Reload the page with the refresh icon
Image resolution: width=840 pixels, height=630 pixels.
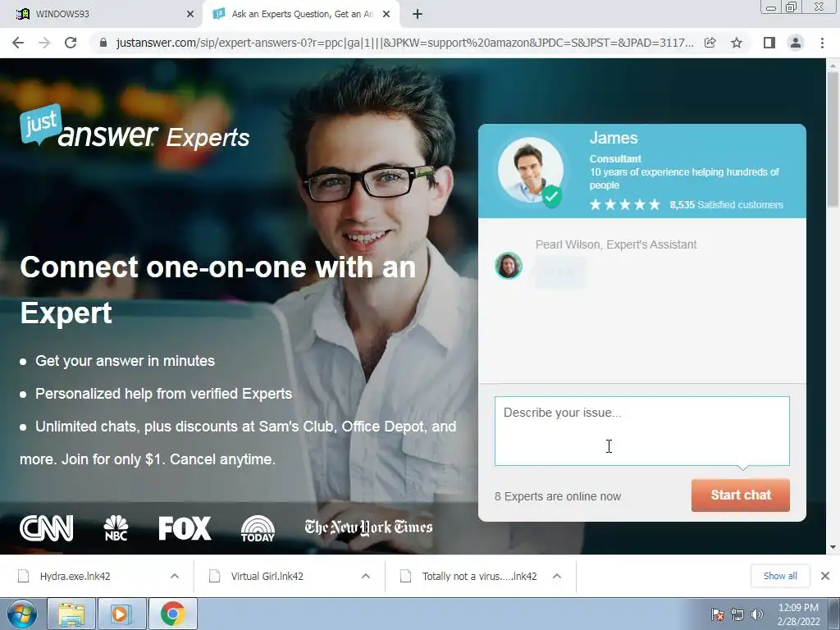pyautogui.click(x=71, y=43)
